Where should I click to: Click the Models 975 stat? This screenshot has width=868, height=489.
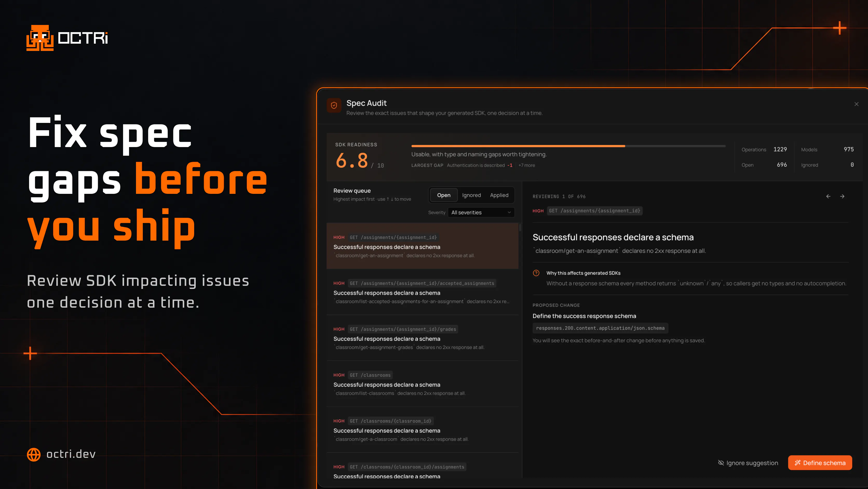[827, 149]
